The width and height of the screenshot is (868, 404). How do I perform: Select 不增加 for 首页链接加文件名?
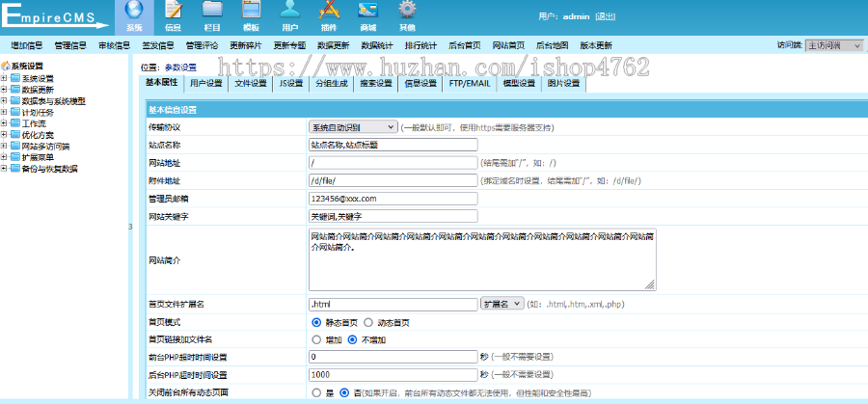tap(352, 339)
